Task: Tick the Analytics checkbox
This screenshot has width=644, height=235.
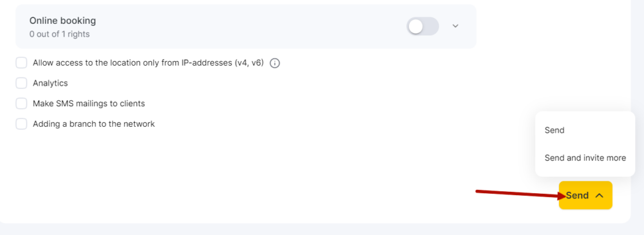Action: 21,83
